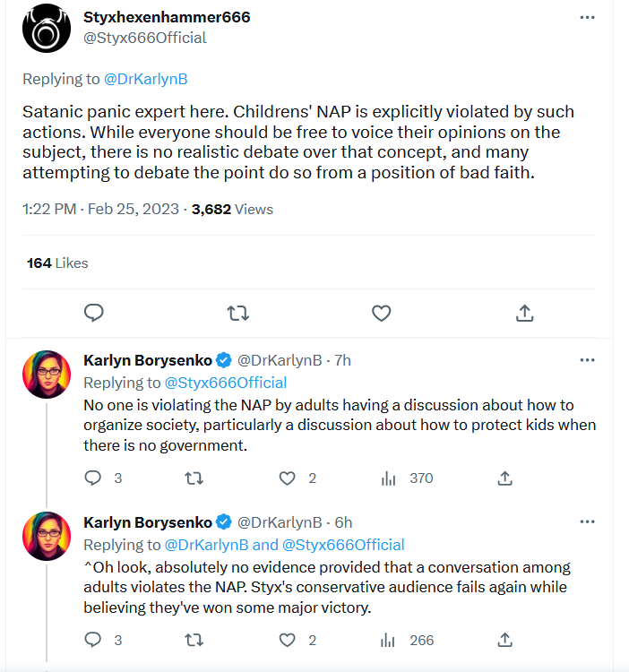Open Styxhexenhammer666 profile avatar
The height and width of the screenshot is (672, 629).
[x=47, y=29]
